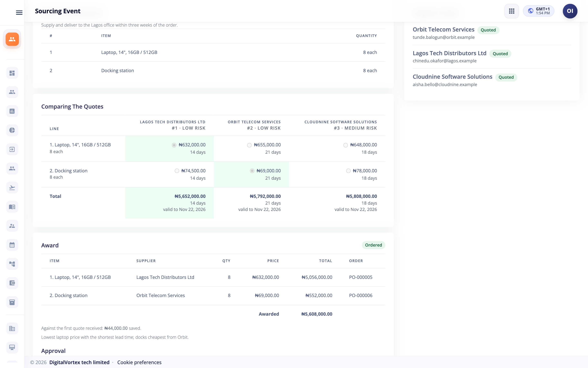Open the open-book icon in sidebar
The width and height of the screenshot is (588, 368).
[12, 207]
